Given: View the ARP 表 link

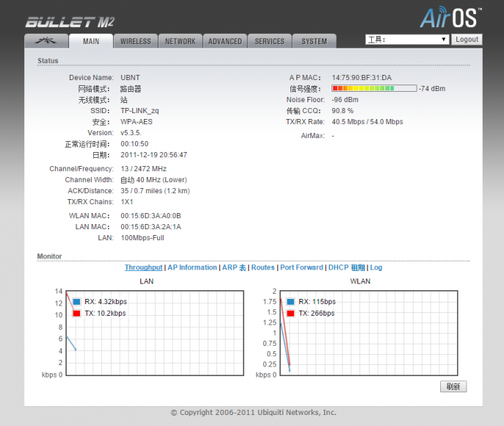Looking at the screenshot, I should (x=234, y=267).
